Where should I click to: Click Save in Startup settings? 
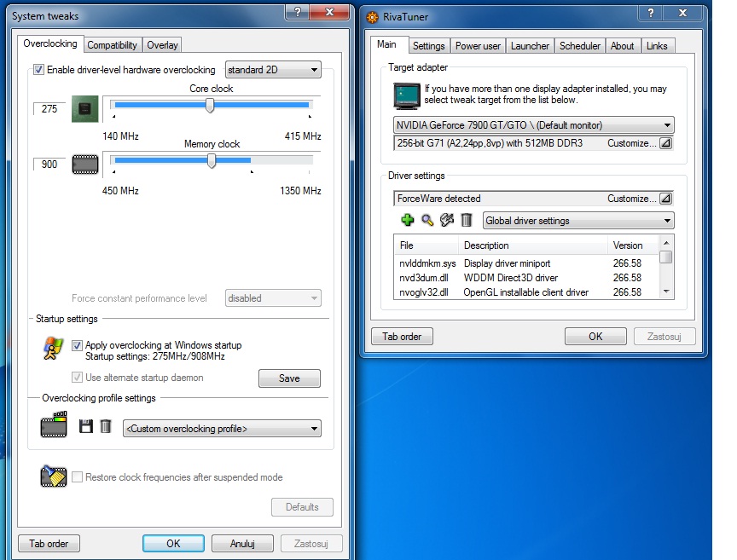pyautogui.click(x=289, y=378)
